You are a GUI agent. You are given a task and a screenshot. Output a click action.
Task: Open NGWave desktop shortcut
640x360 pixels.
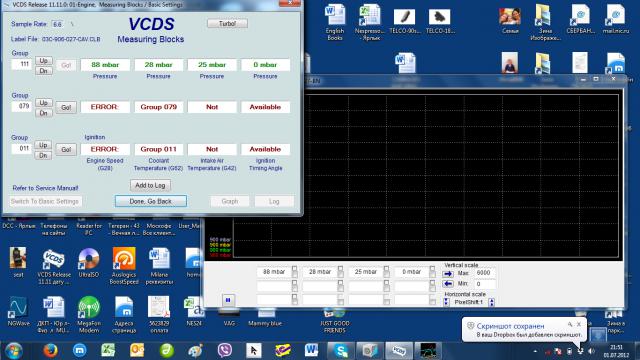(x=18, y=312)
